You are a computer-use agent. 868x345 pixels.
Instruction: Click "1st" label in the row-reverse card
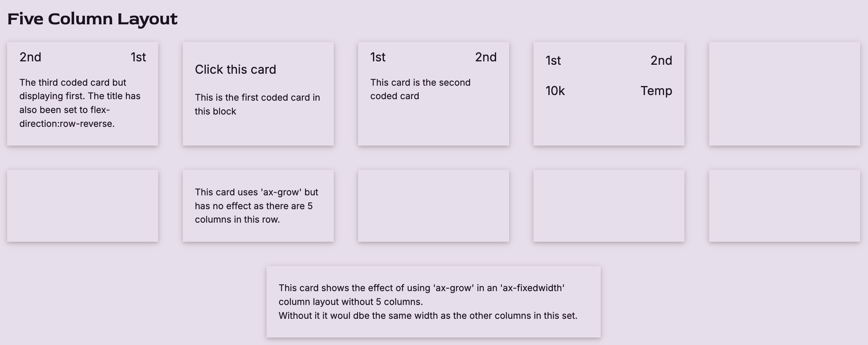click(x=138, y=57)
